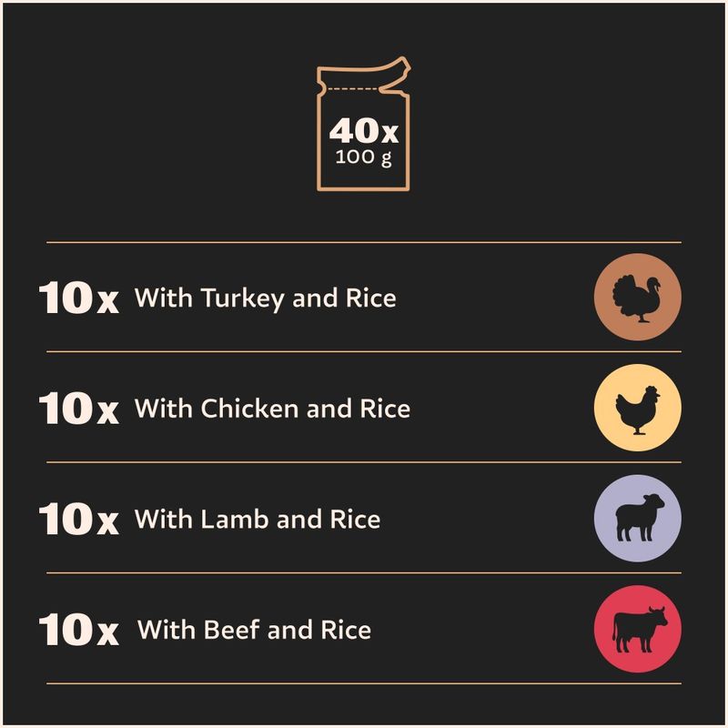Screen dimensions: 728x728
Task: Click the 10x count beside Beef
Action: click(x=79, y=629)
